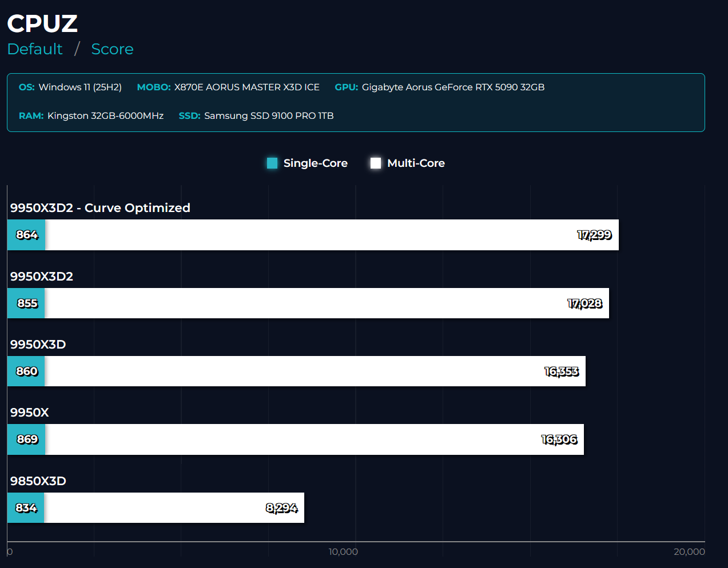Select the 869 single-core bar segment
Screen dimensions: 728x568
coord(26,439)
